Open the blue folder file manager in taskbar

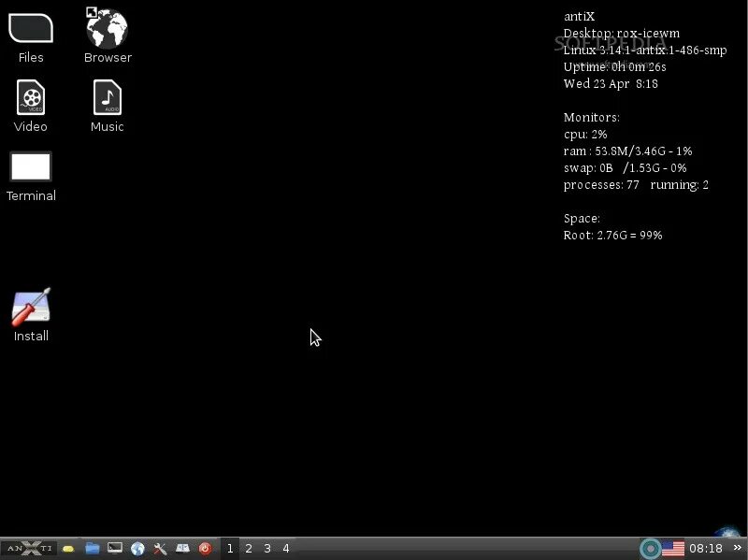pos(92,549)
